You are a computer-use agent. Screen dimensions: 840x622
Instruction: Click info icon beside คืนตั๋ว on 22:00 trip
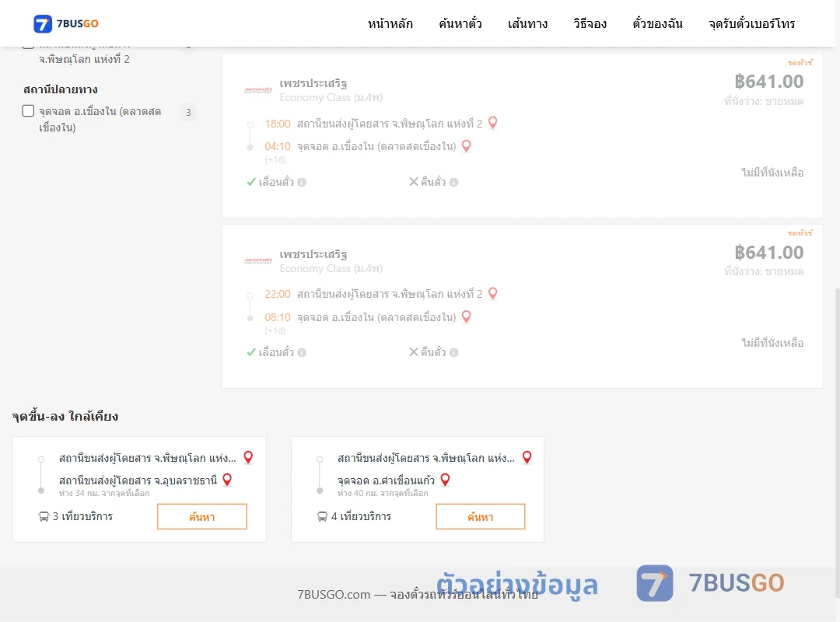[453, 352]
